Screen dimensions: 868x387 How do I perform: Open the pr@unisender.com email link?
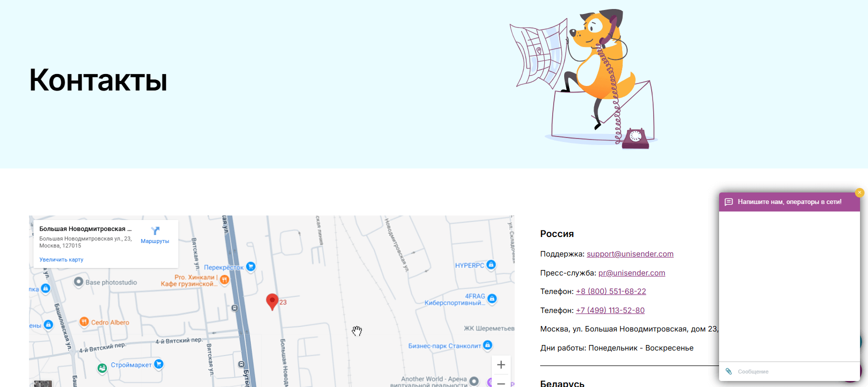click(632, 273)
